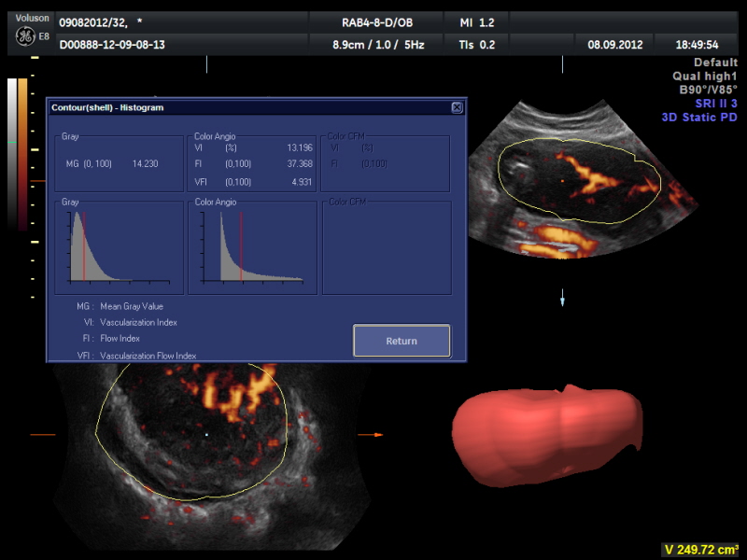Click the MI 1.2 indicator
This screenshot has width=747, height=560.
coord(477,22)
